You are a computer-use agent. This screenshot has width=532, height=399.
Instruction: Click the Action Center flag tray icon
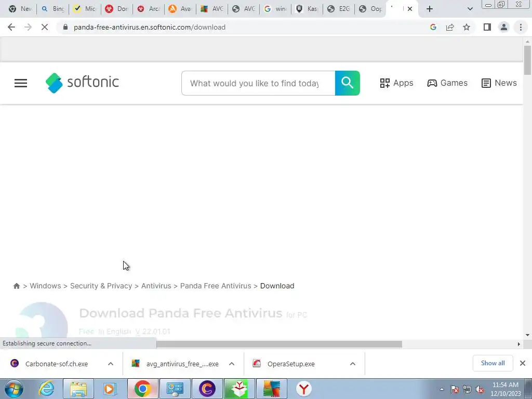pos(455,389)
